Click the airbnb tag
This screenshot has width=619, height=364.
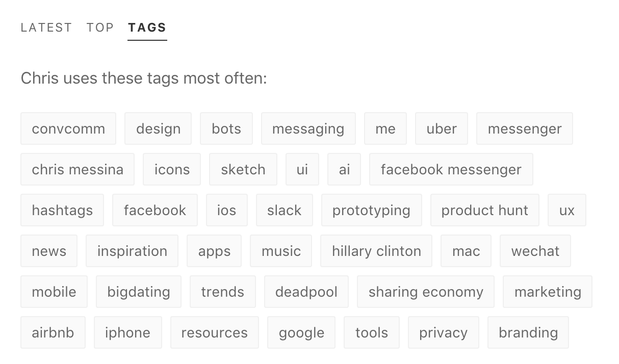pos(53,332)
